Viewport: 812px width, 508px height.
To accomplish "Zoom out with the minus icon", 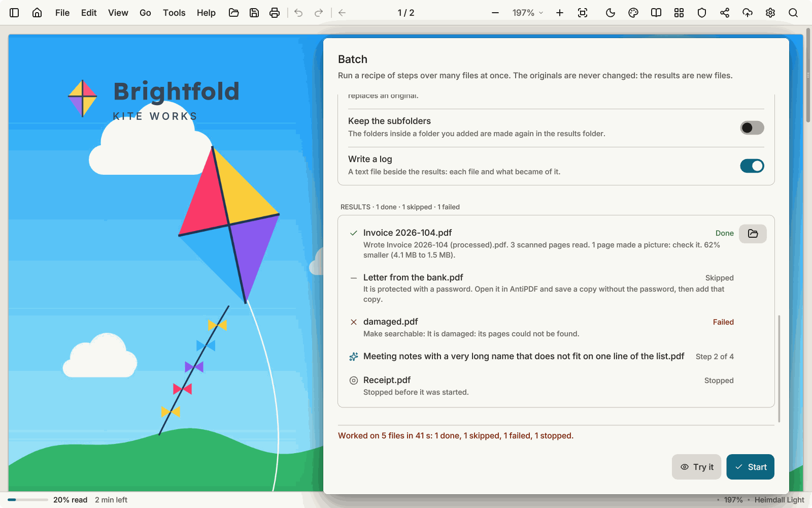I will pyautogui.click(x=495, y=13).
